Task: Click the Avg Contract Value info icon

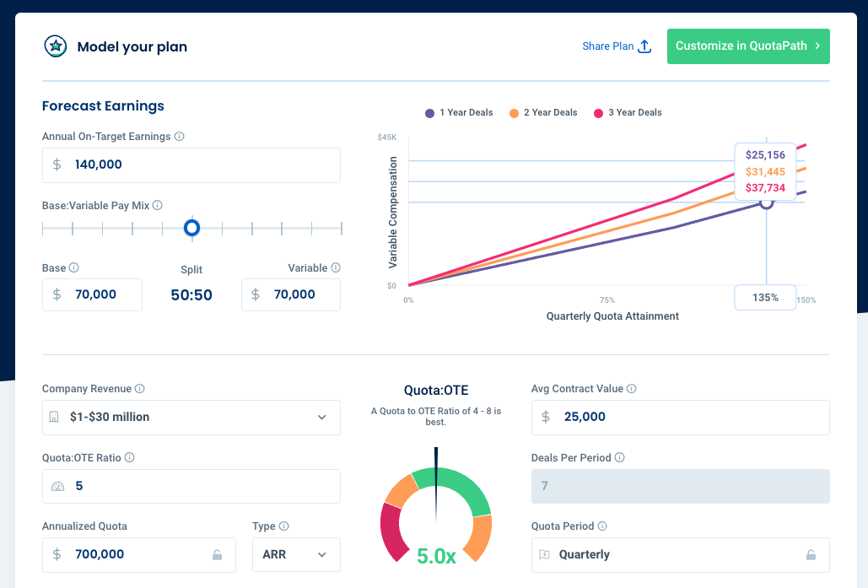Action: pyautogui.click(x=631, y=389)
